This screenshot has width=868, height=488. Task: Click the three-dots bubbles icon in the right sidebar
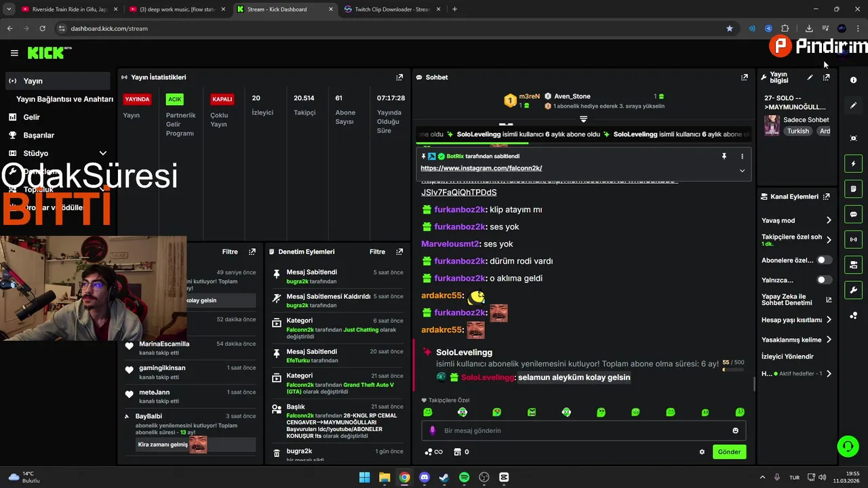[x=853, y=316]
